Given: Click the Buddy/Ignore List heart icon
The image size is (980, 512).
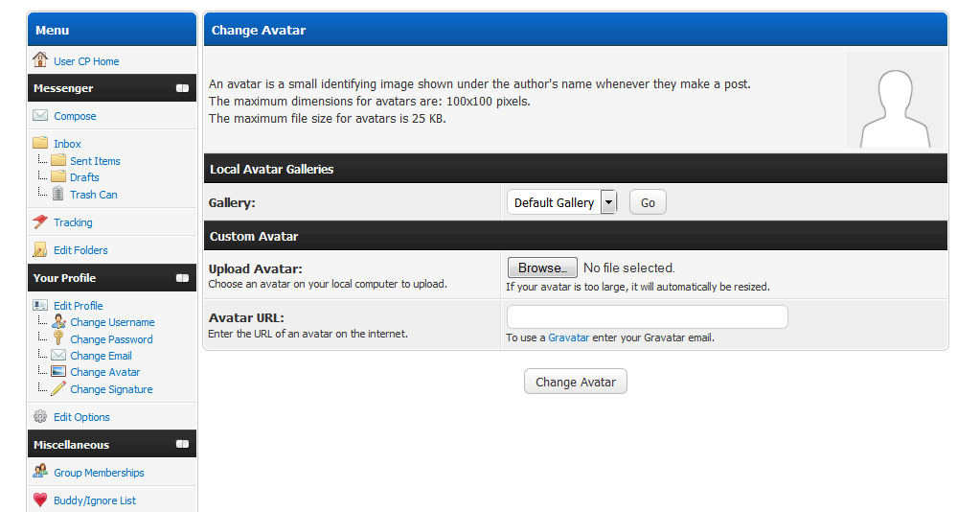Looking at the screenshot, I should (x=40, y=500).
